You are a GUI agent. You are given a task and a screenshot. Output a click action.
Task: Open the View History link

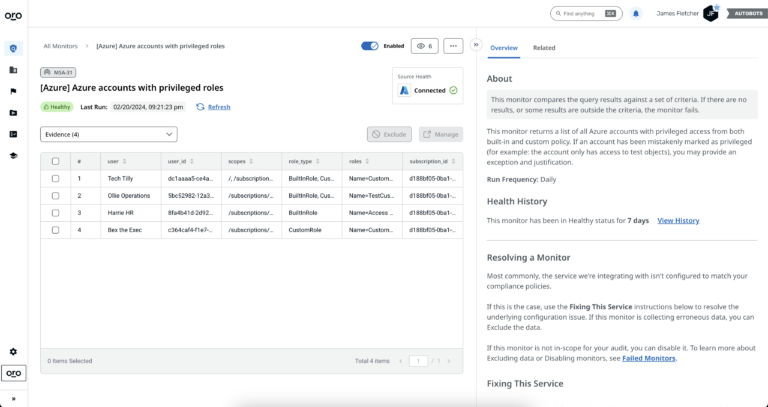[x=678, y=220]
